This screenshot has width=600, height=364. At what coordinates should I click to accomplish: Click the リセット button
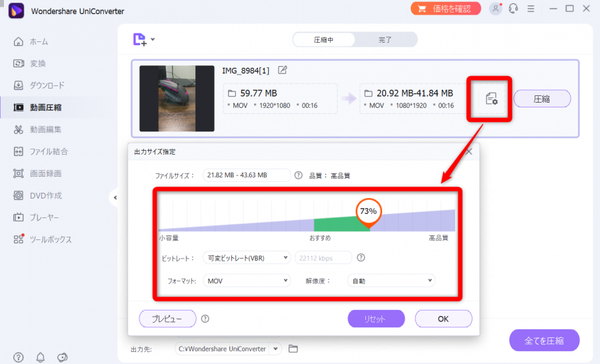(x=376, y=318)
